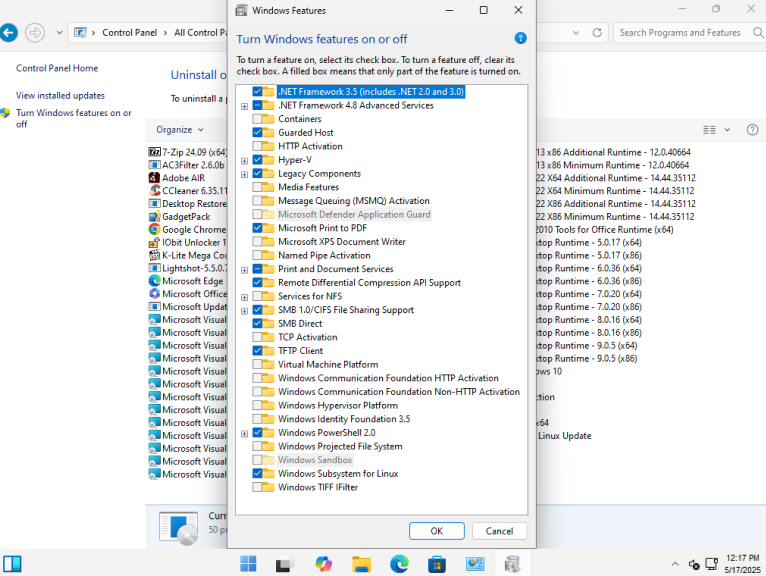Uncheck Remote Differential Compression API Support
The height and width of the screenshot is (576, 766).
tap(257, 282)
